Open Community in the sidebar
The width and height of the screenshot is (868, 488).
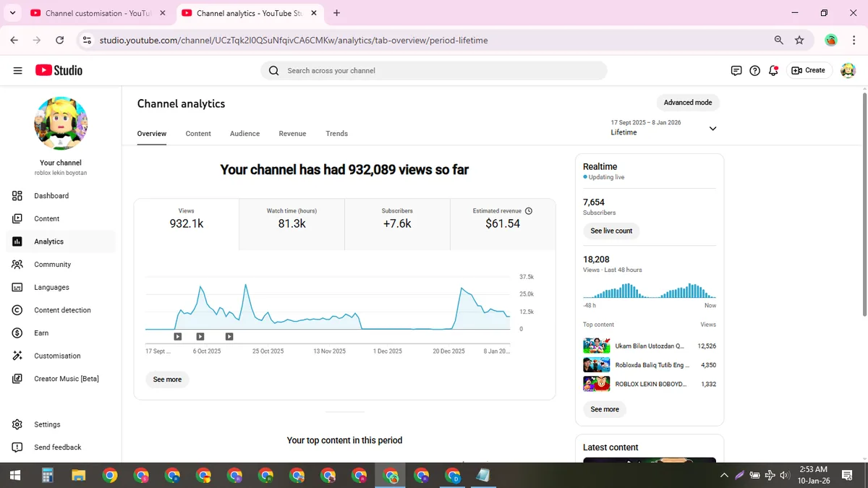[x=61, y=265]
